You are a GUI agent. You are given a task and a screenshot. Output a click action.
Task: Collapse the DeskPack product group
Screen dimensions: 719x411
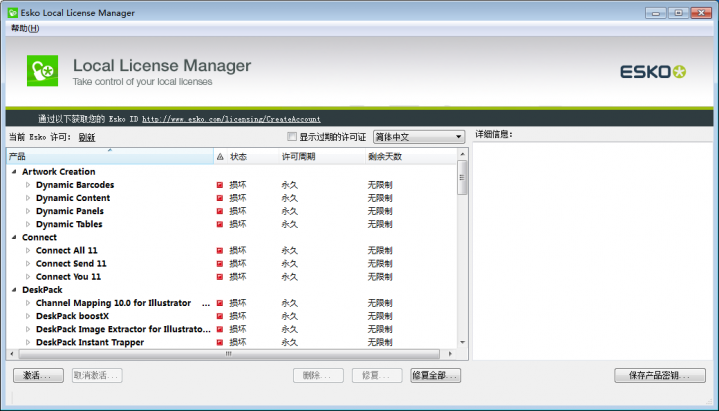click(x=14, y=290)
